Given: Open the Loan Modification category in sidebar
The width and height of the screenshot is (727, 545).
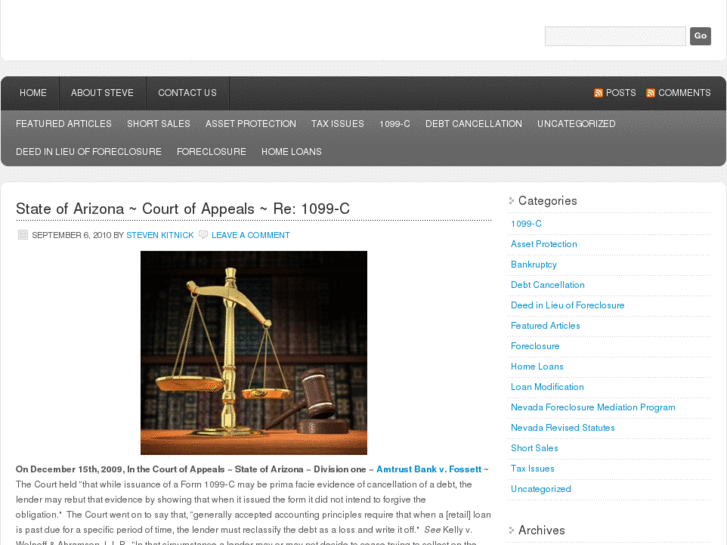Looking at the screenshot, I should [547, 387].
